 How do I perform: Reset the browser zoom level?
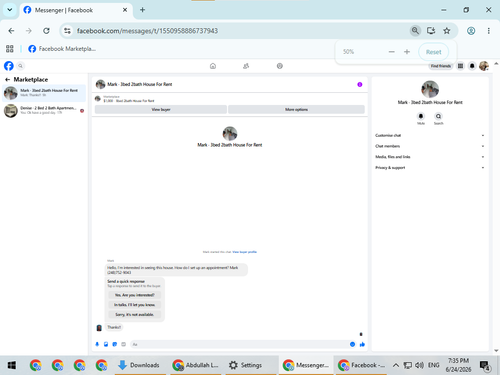[433, 52]
